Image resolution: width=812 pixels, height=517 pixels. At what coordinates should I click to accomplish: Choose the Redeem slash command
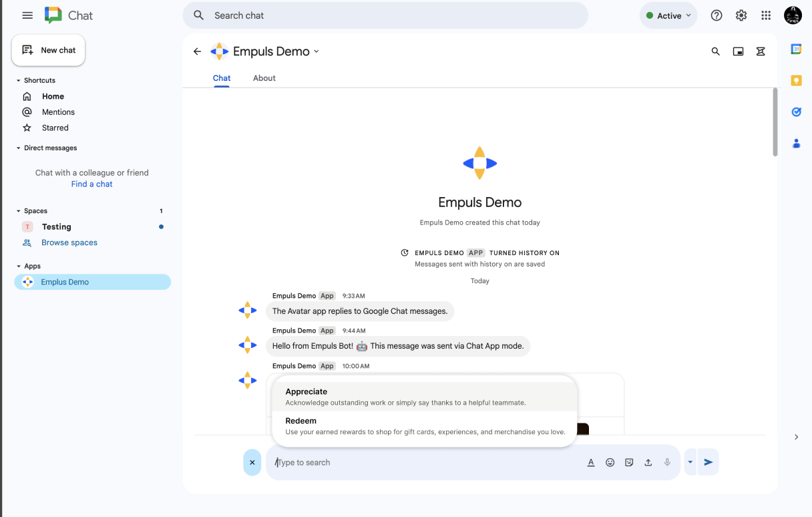coord(425,426)
